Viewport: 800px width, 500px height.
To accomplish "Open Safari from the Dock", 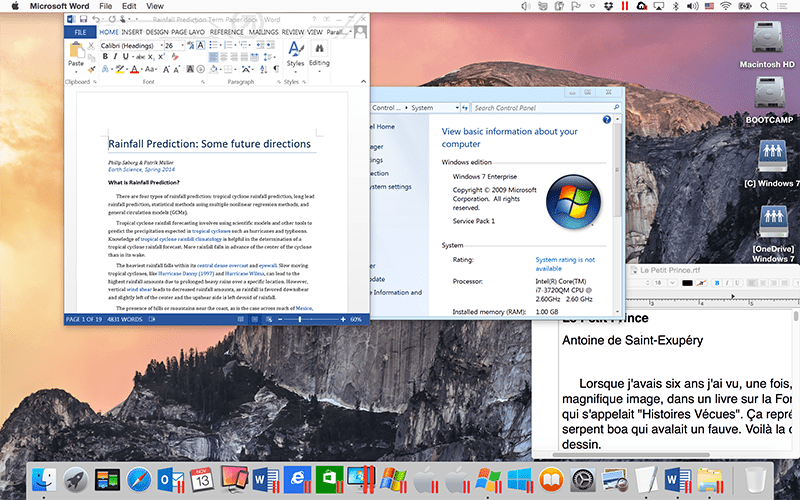I will click(x=139, y=480).
